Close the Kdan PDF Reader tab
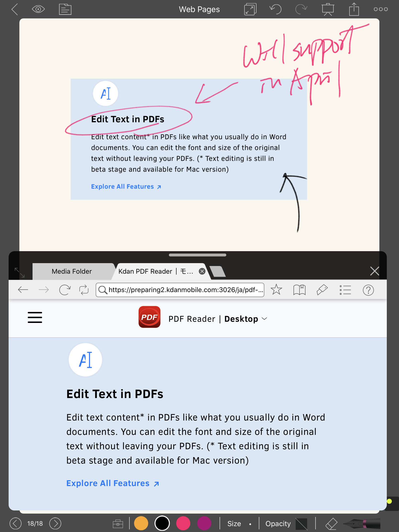 tap(202, 271)
